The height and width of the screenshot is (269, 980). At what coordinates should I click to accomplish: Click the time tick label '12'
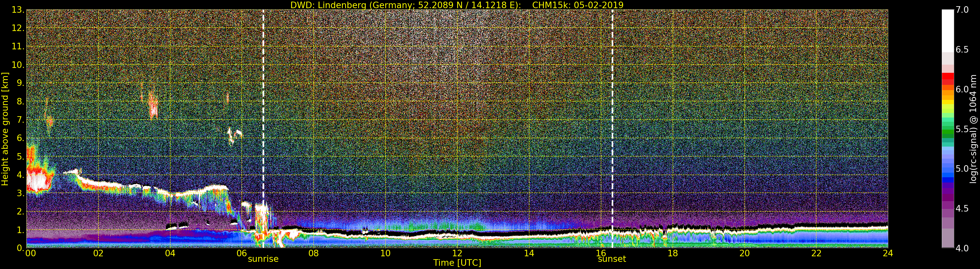pos(457,253)
